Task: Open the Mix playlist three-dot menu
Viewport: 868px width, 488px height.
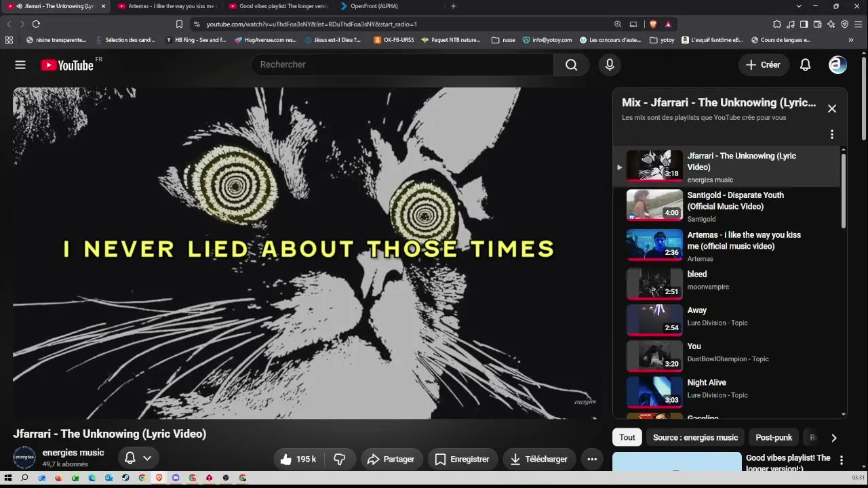Action: (x=832, y=134)
